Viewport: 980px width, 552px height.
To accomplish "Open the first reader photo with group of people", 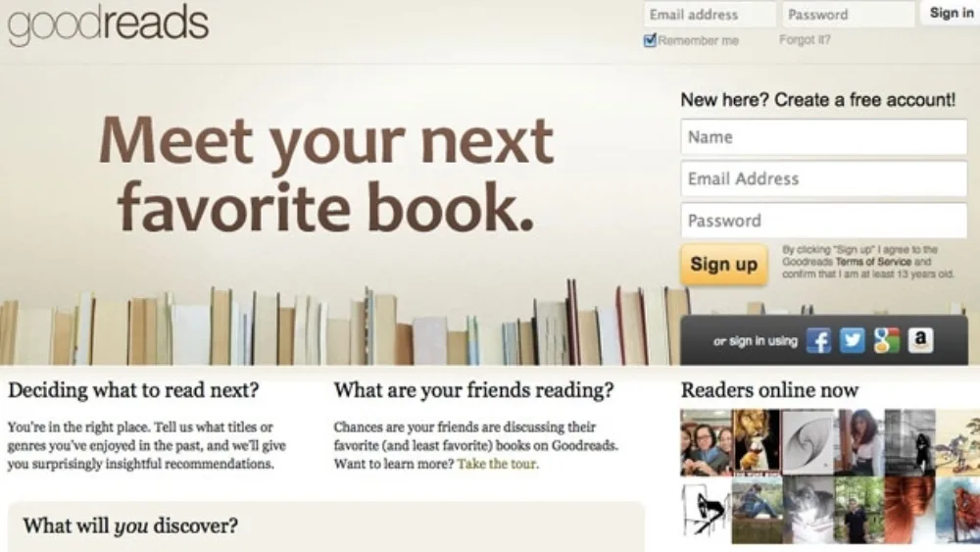I will (x=707, y=442).
